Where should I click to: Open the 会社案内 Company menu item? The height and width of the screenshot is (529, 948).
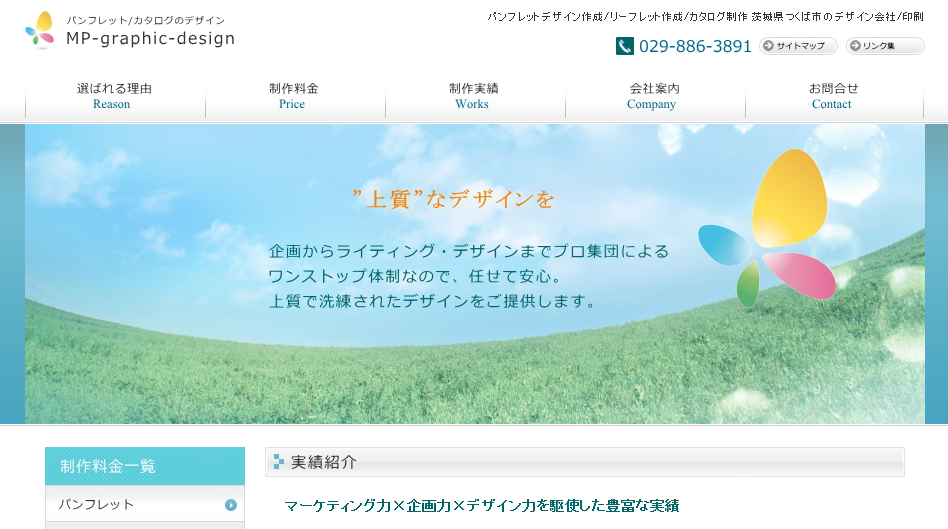coord(653,96)
